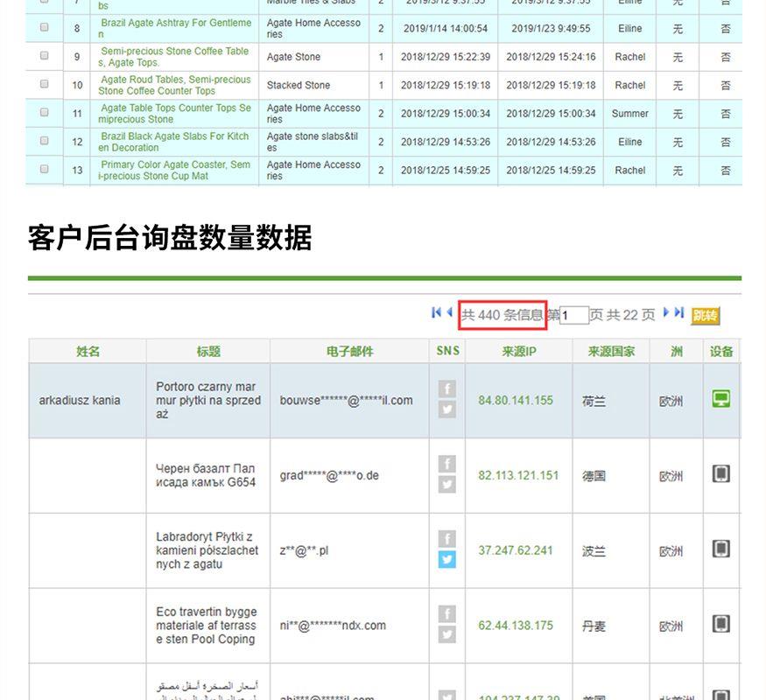Click the blue Twitter icon in the z**@**.pl row
The height and width of the screenshot is (700, 766).
(446, 559)
